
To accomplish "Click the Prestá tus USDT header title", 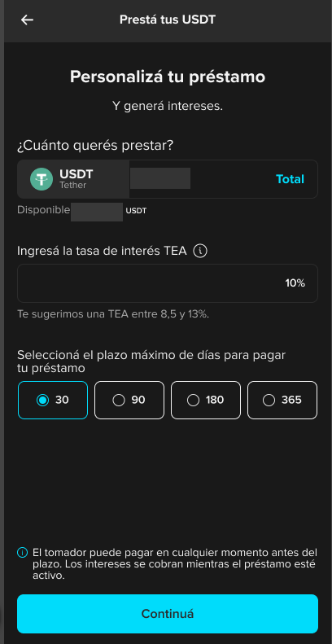I will pos(168,20).
